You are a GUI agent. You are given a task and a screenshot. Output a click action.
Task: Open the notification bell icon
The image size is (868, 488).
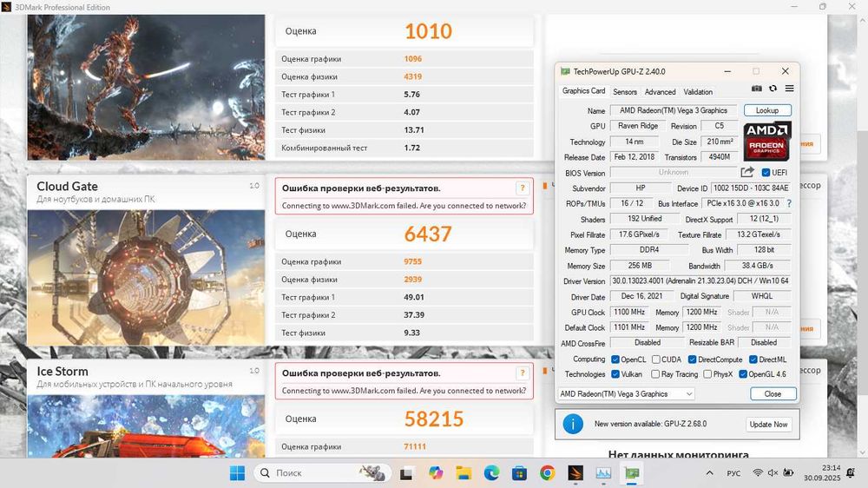pos(851,473)
